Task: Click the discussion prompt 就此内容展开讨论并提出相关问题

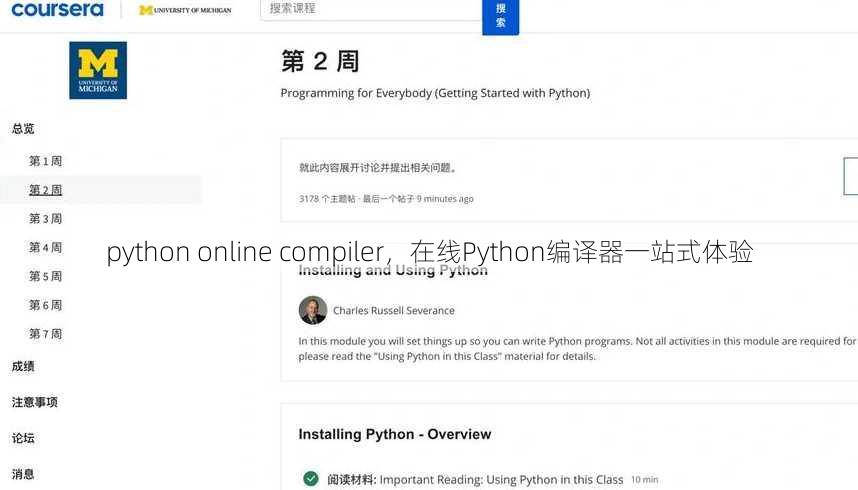Action: click(x=378, y=168)
